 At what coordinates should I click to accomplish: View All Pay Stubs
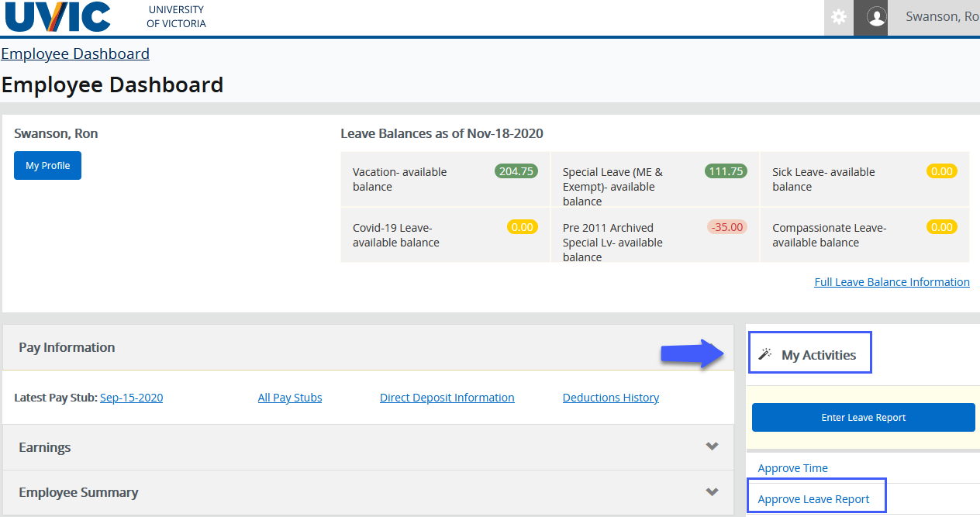pyautogui.click(x=290, y=397)
